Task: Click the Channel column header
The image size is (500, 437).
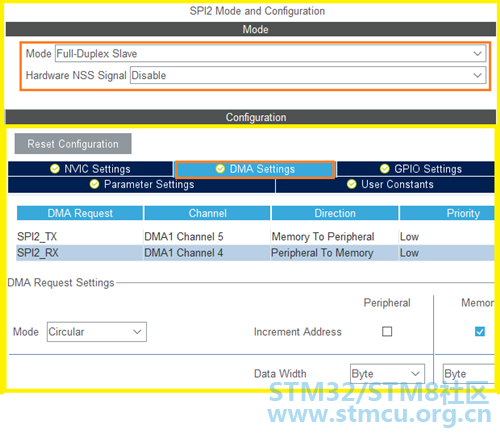Action: click(x=207, y=213)
